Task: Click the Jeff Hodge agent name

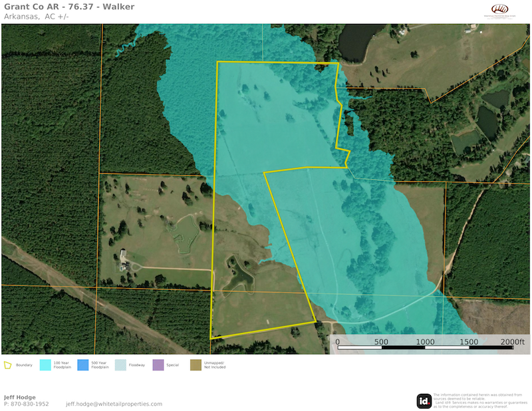Action: [x=20, y=397]
